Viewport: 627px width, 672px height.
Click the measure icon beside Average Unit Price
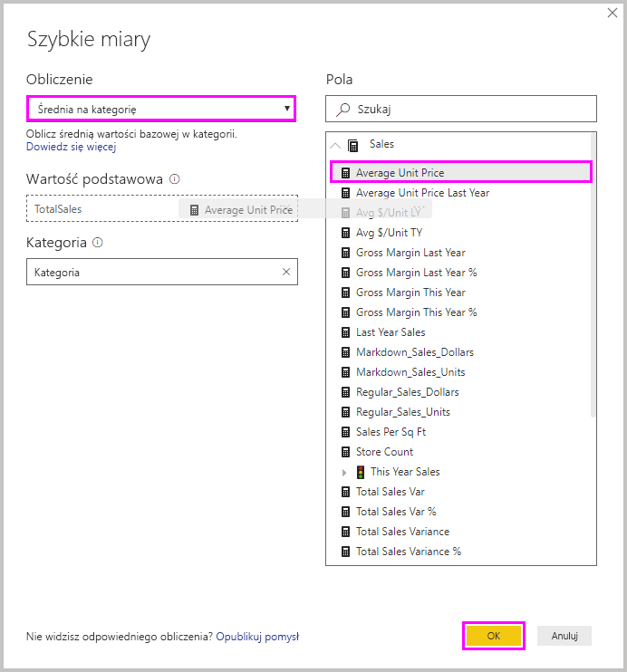click(x=345, y=173)
